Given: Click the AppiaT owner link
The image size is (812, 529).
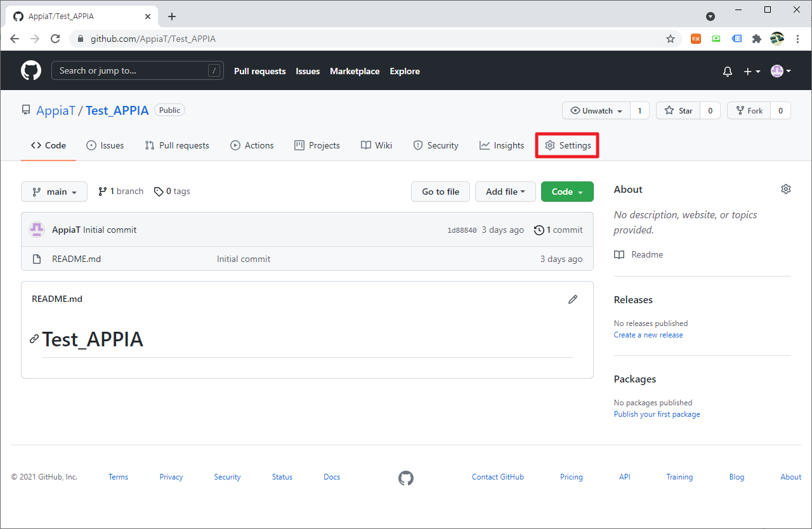Looking at the screenshot, I should click(x=56, y=110).
